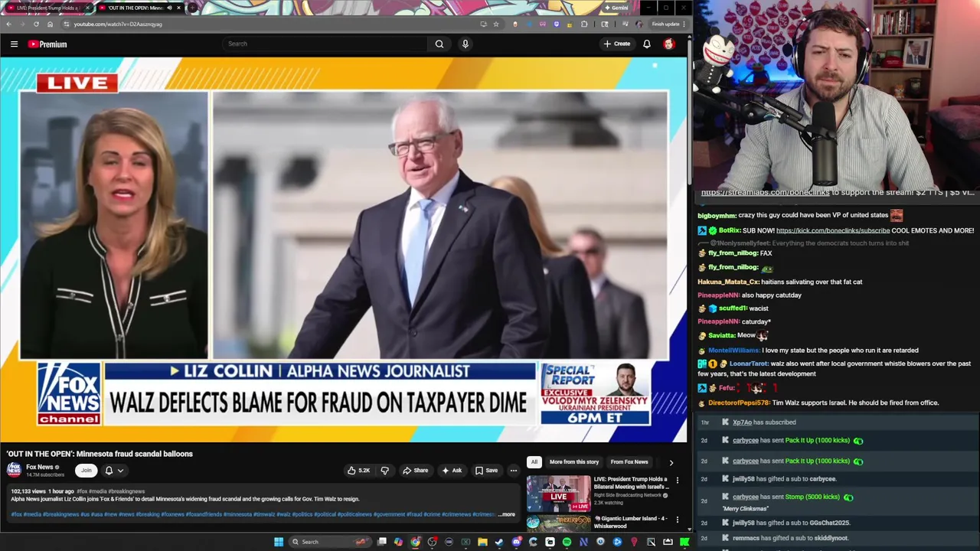Save the video to a playlist

[x=487, y=470]
